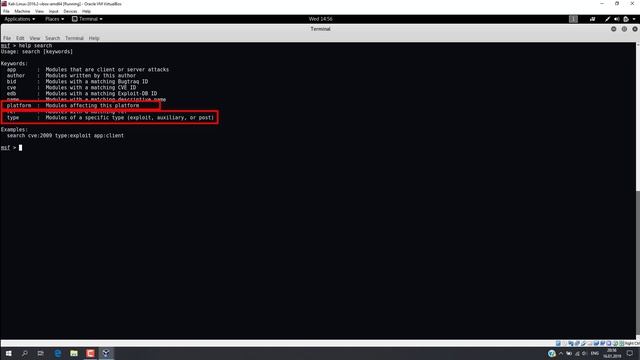Open Windows Task View
This screenshot has width=640, height=360.
click(x=40, y=353)
